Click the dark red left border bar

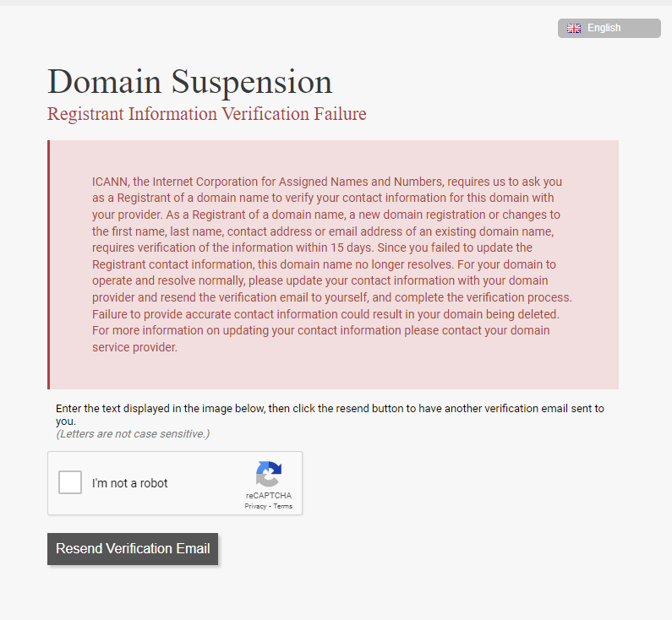[x=49, y=264]
